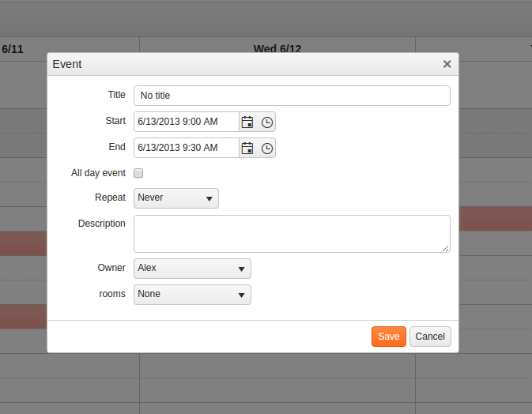Open the Start time clock picker

pos(267,122)
